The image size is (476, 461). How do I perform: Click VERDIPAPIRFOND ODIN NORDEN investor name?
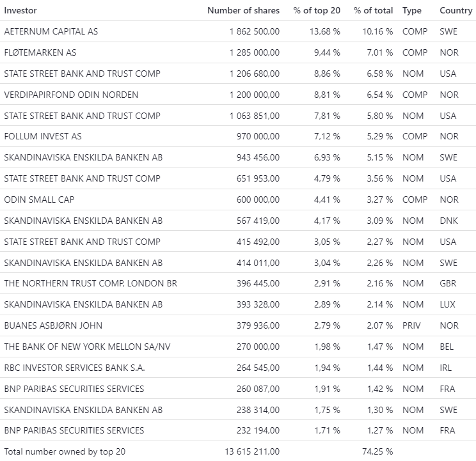(71, 95)
